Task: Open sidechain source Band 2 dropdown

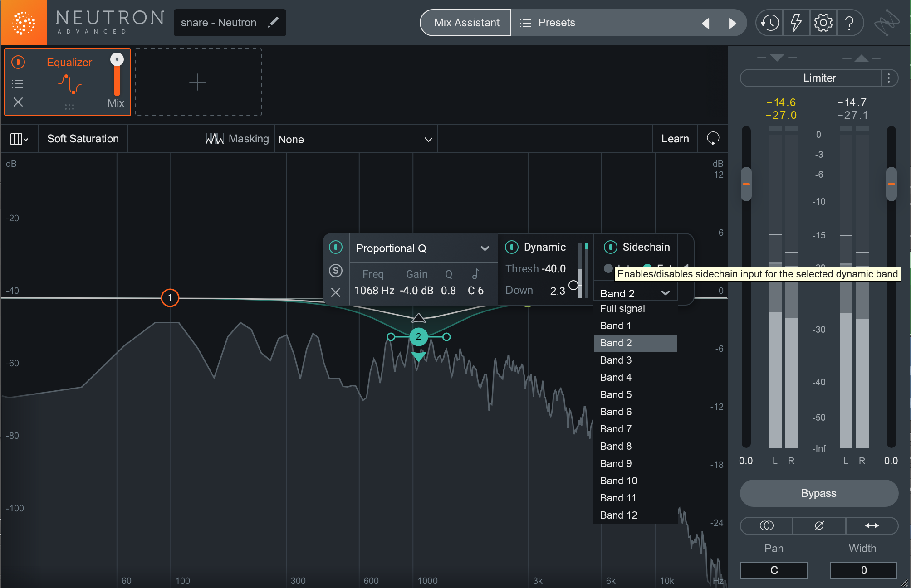Action: pyautogui.click(x=635, y=293)
